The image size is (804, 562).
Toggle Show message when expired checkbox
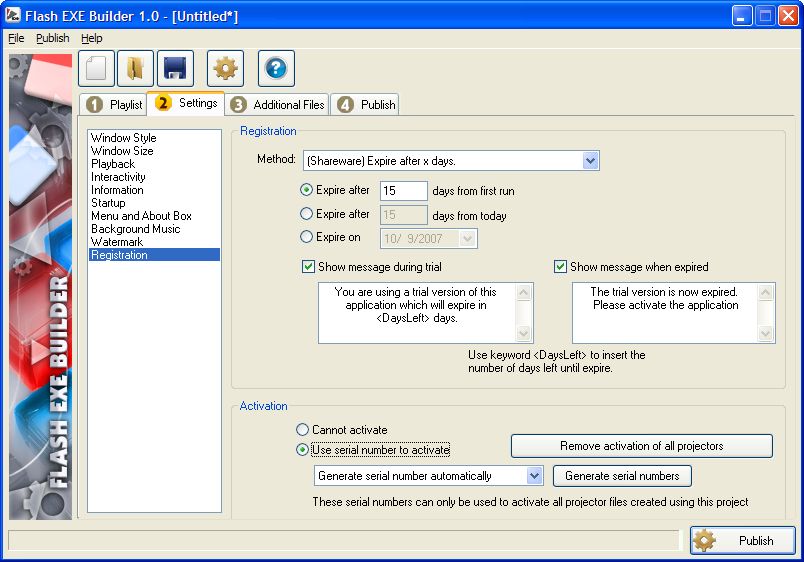(560, 267)
